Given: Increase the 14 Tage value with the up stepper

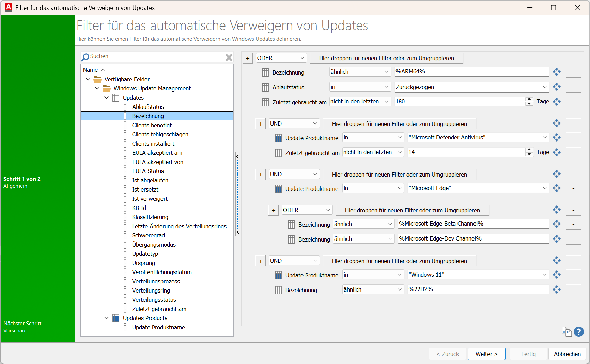Looking at the screenshot, I should coord(529,150).
